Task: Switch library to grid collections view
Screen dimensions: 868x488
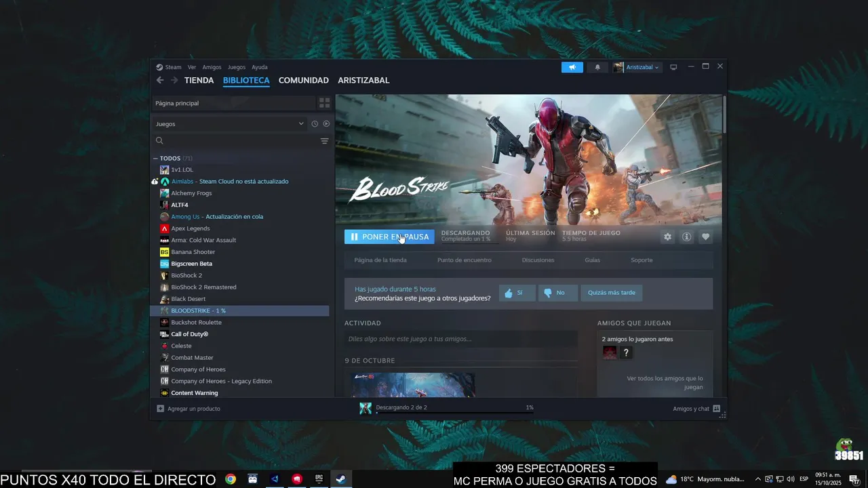Action: click(324, 103)
